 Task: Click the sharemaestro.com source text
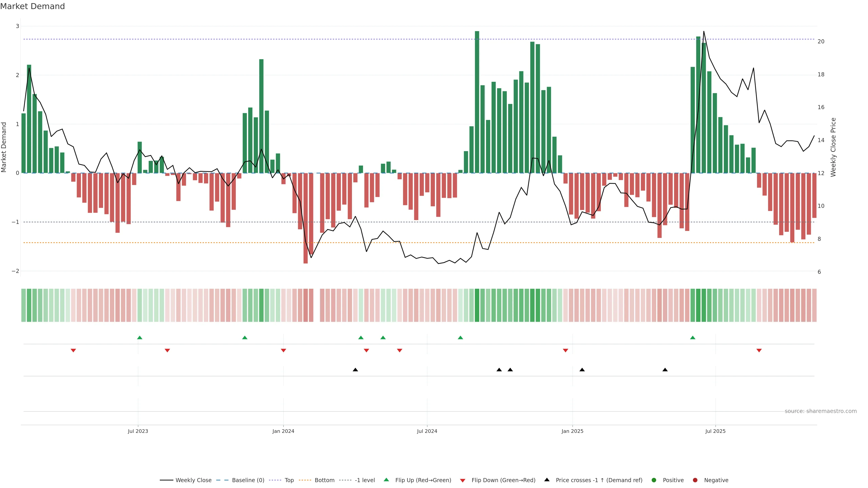821,411
